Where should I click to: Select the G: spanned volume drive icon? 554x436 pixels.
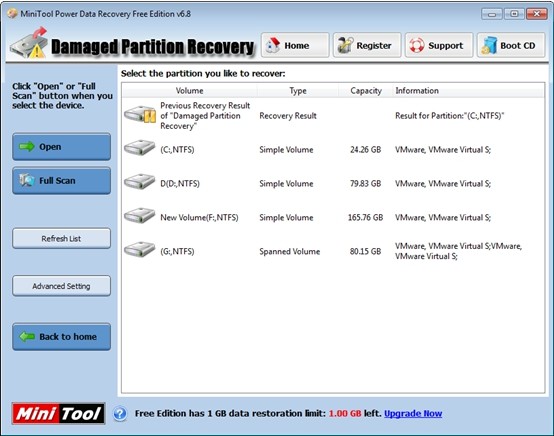[140, 249]
